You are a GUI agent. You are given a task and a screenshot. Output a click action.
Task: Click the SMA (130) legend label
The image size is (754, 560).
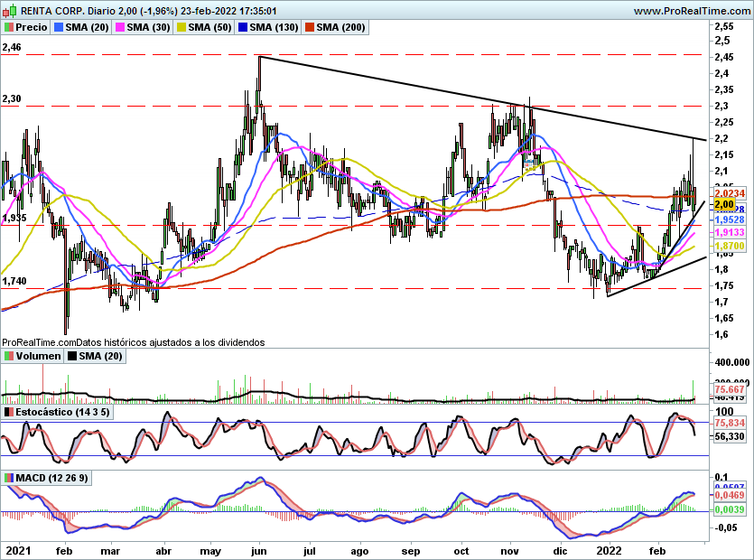(275, 27)
